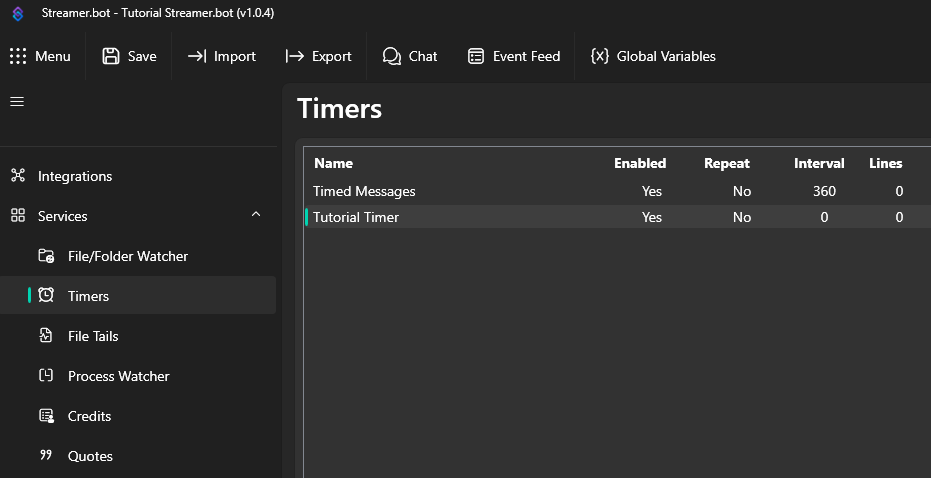This screenshot has width=931, height=478.
Task: Click Enabled Yes for Tutorial Timer
Action: (652, 217)
